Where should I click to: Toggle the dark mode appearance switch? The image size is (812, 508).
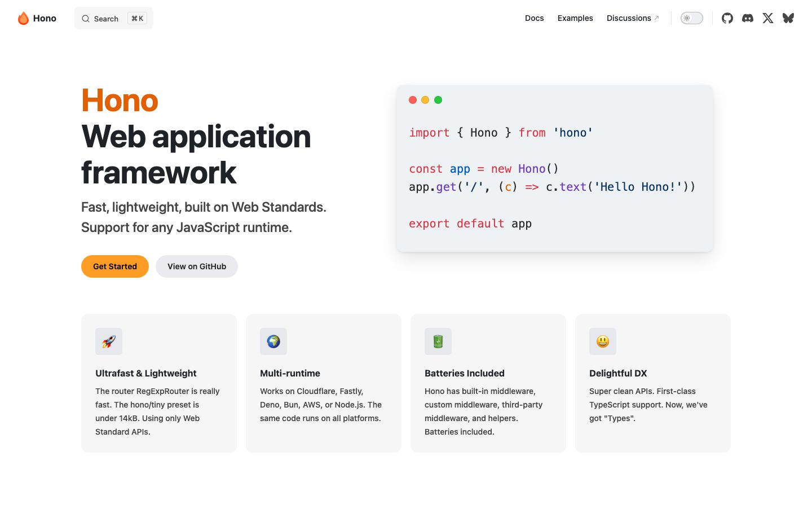(x=692, y=18)
